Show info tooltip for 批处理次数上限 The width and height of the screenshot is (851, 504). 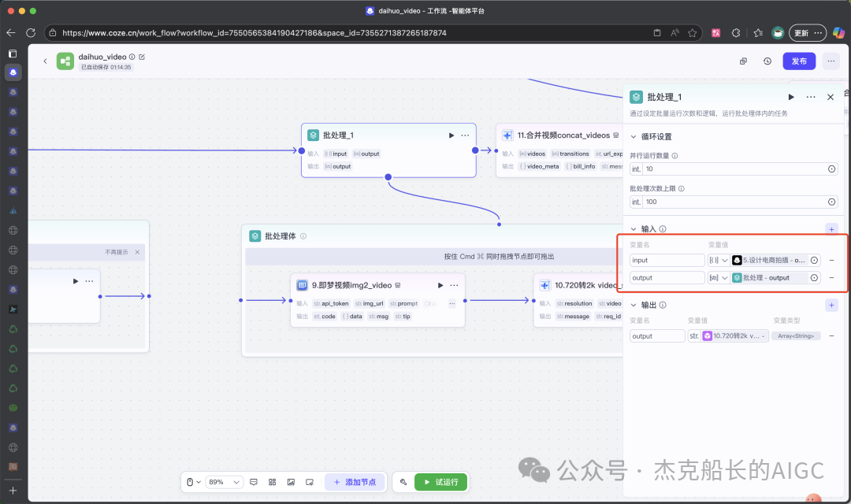[681, 189]
